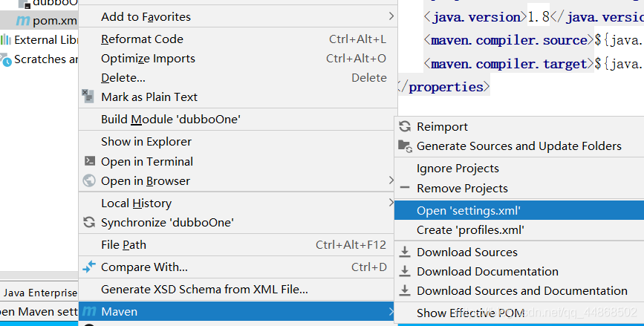The width and height of the screenshot is (644, 326).
Task: Choose Build Module 'dubboOne' option
Action: [x=171, y=119]
